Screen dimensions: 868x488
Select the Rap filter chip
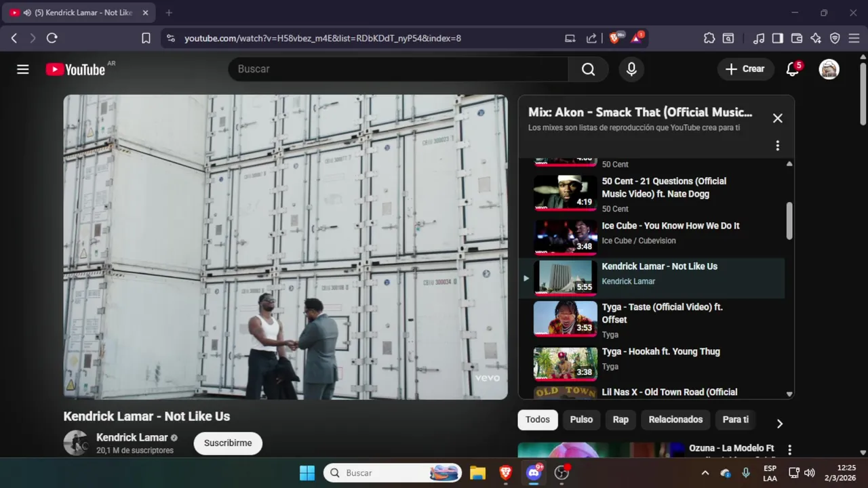620,420
